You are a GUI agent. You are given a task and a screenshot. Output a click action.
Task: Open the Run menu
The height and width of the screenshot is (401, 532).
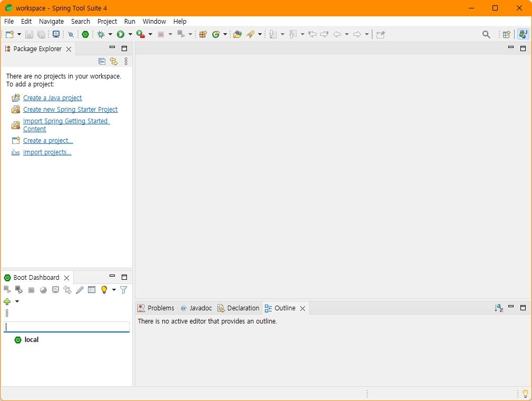tap(130, 22)
